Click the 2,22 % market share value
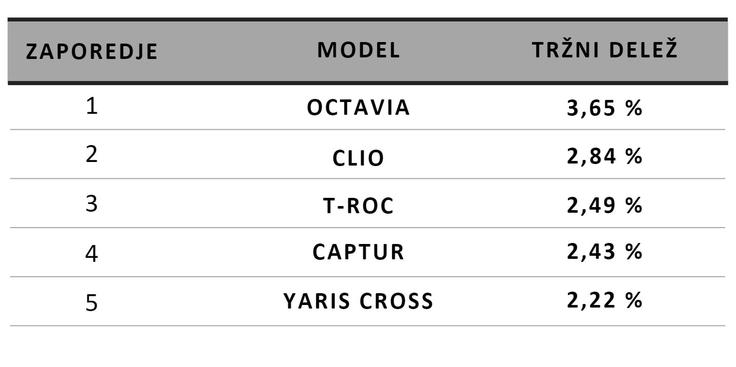 point(605,301)
